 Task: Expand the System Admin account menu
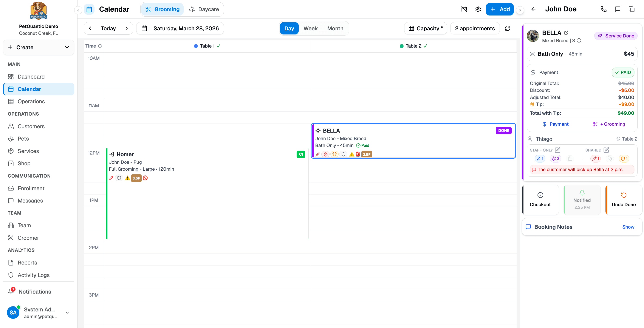pos(39,313)
